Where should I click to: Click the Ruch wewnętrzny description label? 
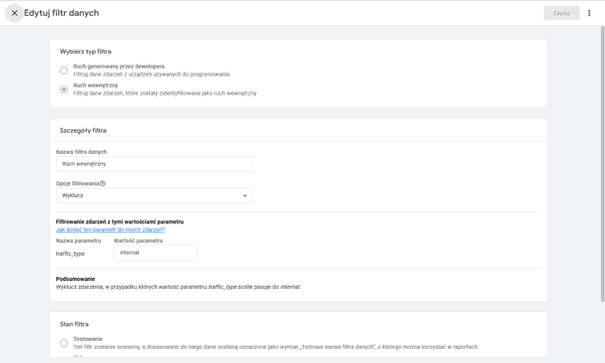[x=165, y=93]
